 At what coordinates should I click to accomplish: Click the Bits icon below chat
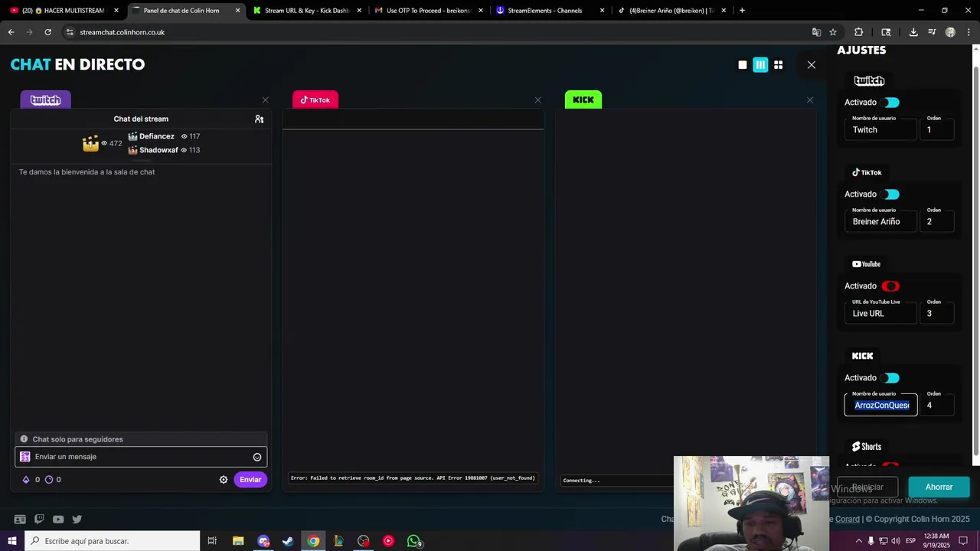tap(26, 480)
